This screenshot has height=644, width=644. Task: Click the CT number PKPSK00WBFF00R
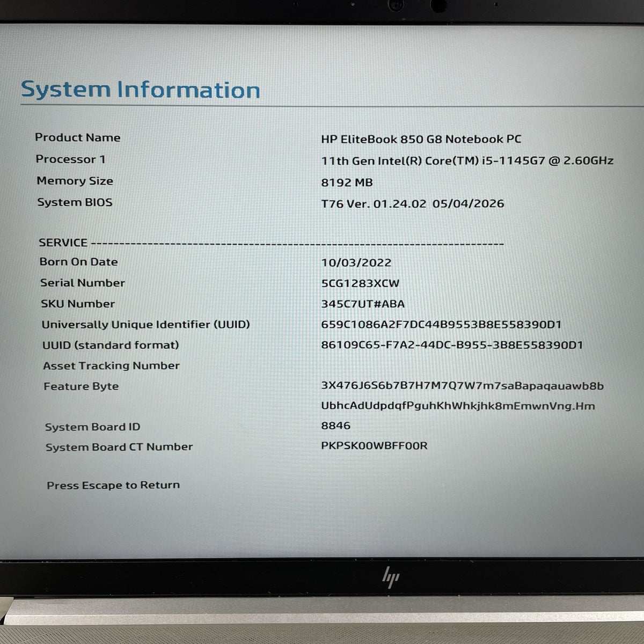pyautogui.click(x=374, y=446)
